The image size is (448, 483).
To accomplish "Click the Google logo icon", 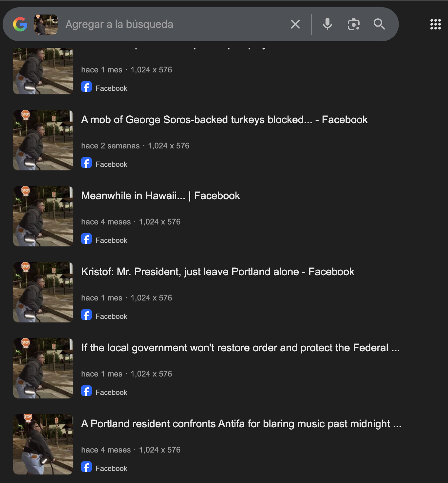I will point(20,24).
